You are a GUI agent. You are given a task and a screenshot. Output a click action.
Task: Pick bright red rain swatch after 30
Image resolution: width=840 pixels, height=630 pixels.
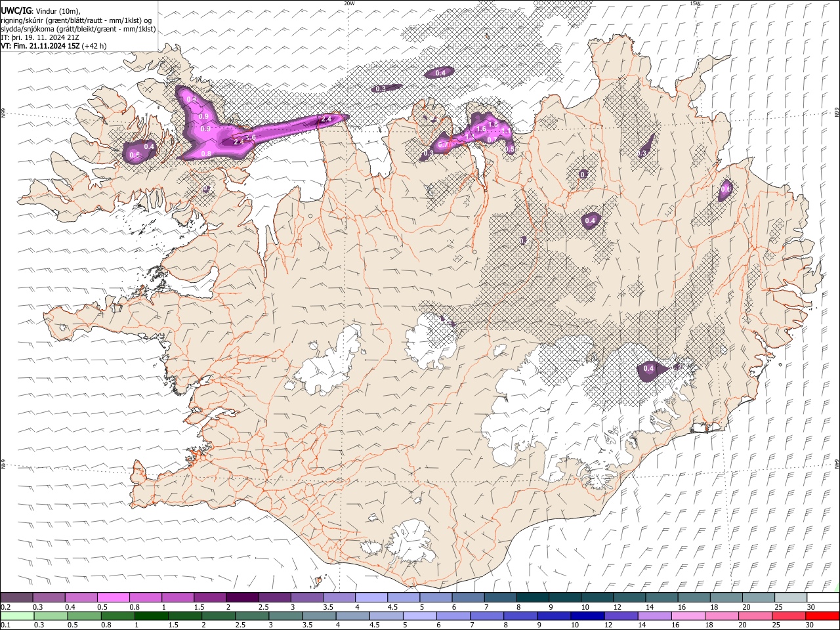point(822,616)
